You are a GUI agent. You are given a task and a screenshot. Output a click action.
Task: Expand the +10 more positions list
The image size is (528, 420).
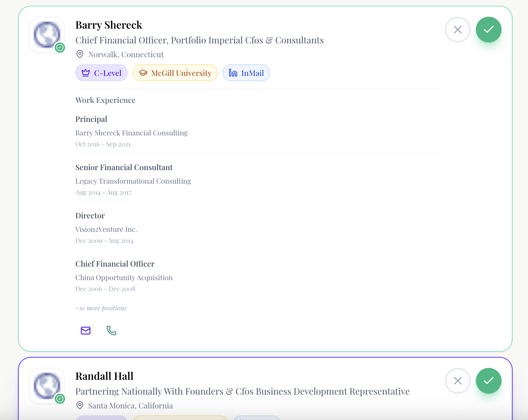[101, 308]
